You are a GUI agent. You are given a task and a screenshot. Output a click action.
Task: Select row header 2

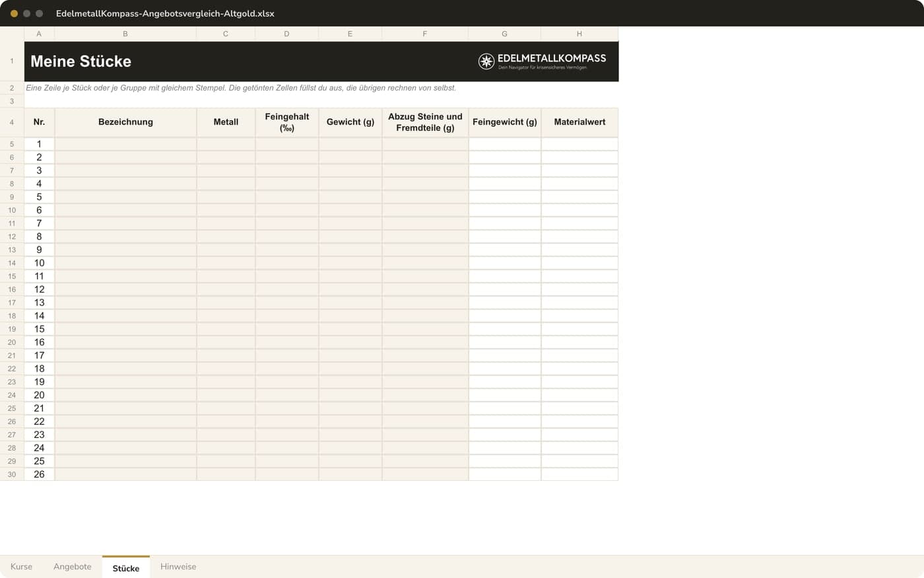[12, 88]
